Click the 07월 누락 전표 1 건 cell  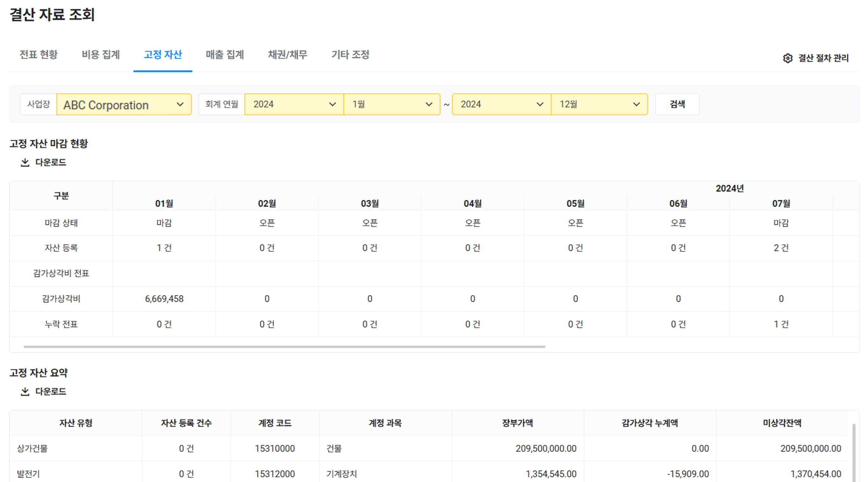(781, 324)
